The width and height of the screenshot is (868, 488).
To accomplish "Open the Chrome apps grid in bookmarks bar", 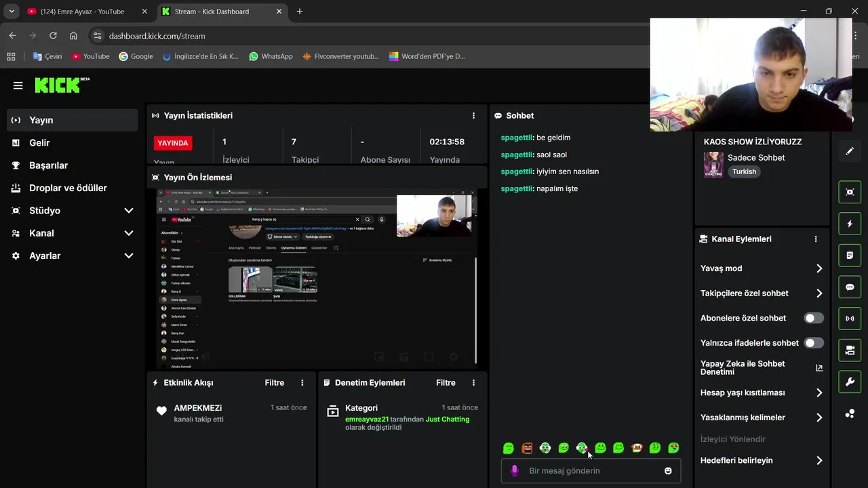I will coord(11,56).
